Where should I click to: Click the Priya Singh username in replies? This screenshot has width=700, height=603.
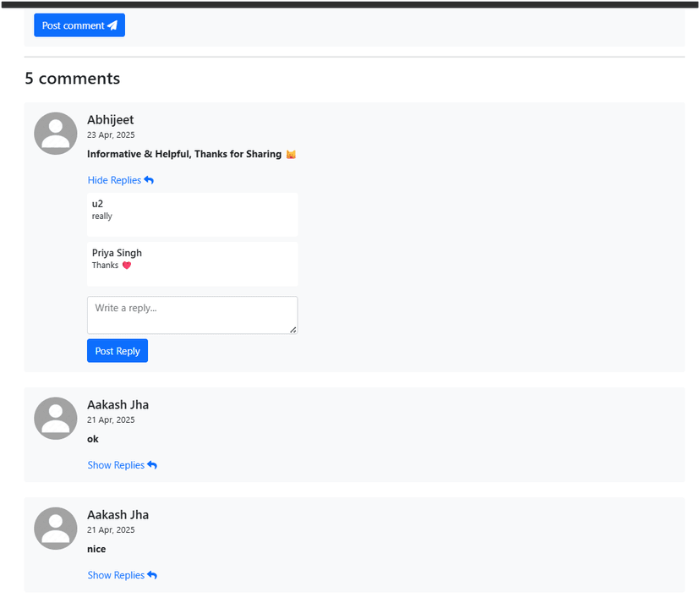tap(117, 253)
